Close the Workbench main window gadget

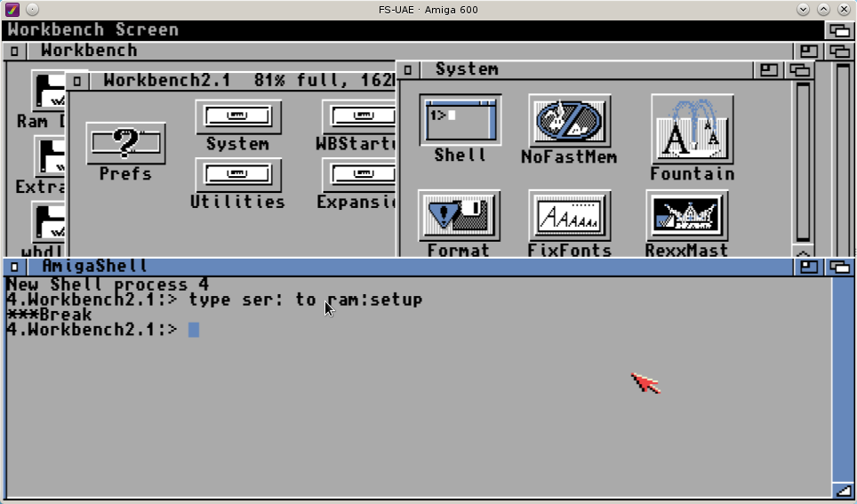click(15, 51)
